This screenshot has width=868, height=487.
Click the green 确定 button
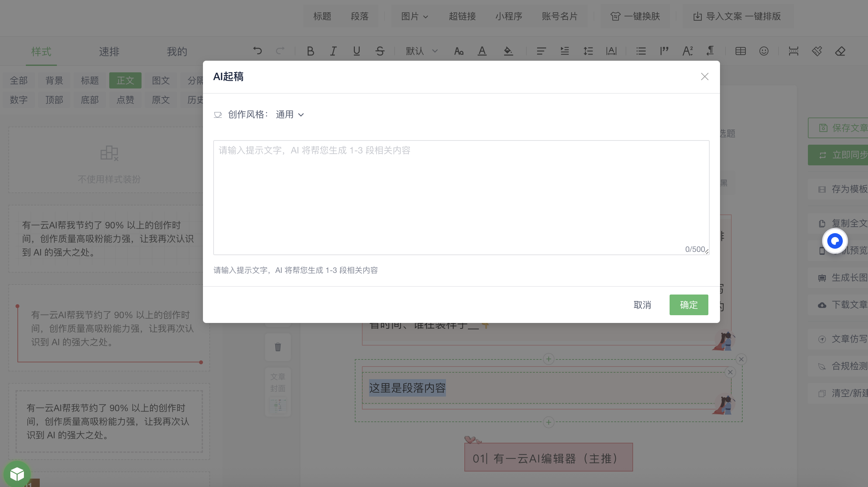click(688, 305)
